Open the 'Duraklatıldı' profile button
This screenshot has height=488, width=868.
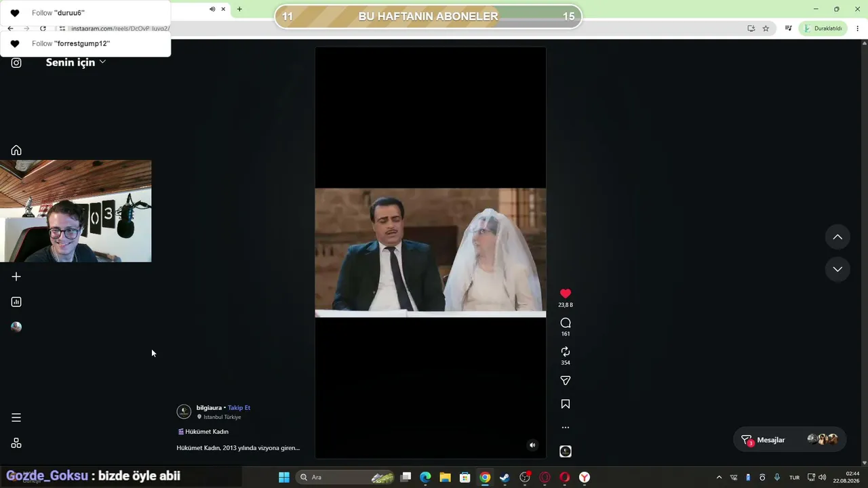tap(823, 28)
